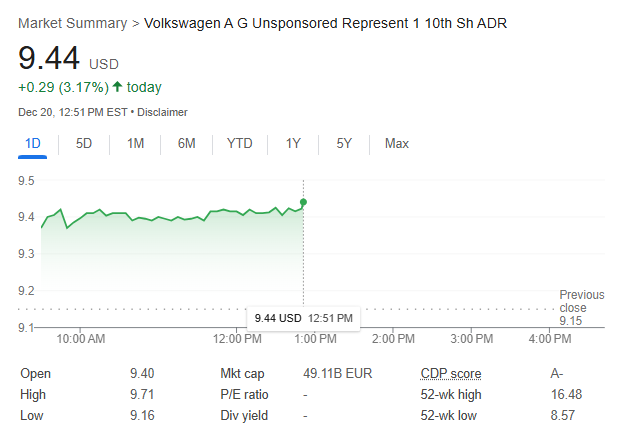622x433 pixels.
Task: Select the 1D time range tab
Action: (x=33, y=143)
